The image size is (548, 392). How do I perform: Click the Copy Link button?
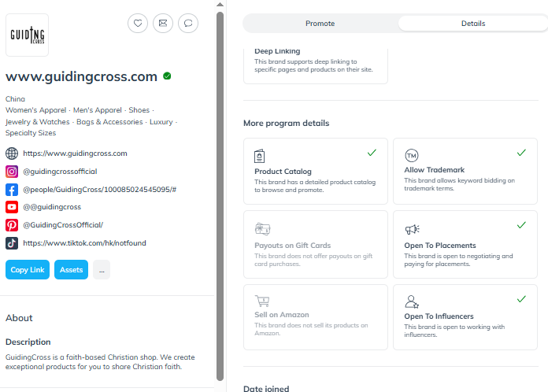click(x=28, y=270)
